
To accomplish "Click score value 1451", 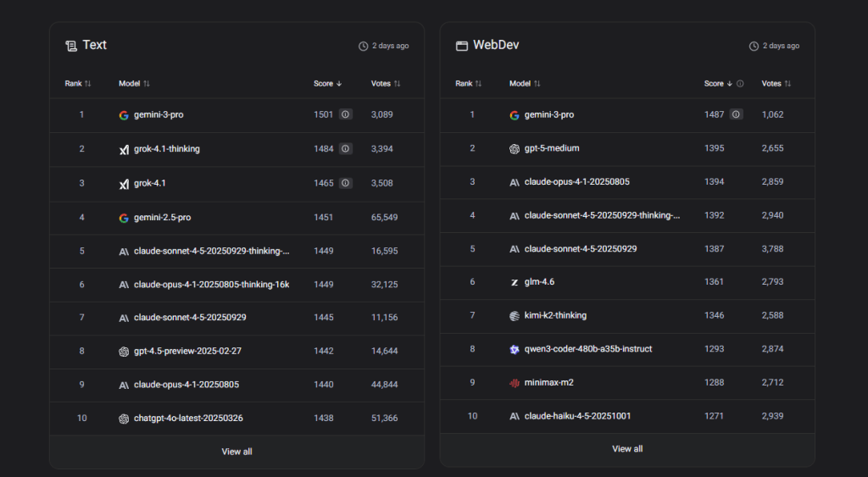I will click(323, 218).
